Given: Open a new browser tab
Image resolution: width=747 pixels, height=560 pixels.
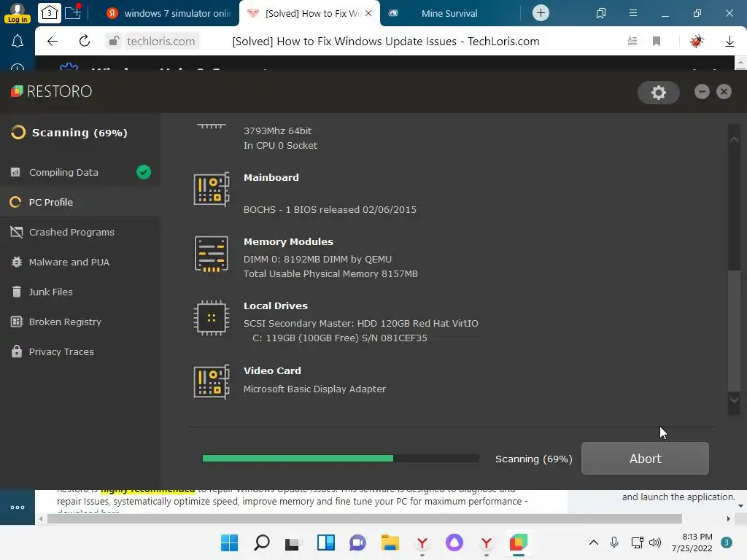Looking at the screenshot, I should point(541,13).
